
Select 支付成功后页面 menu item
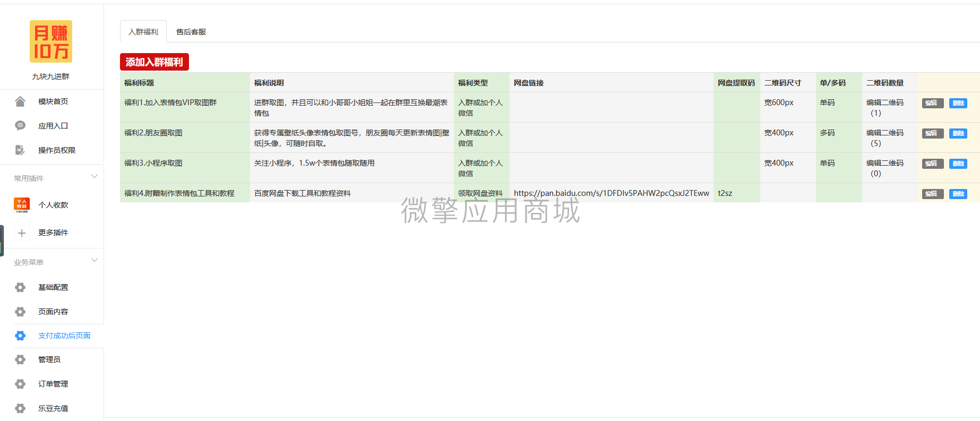(x=64, y=336)
